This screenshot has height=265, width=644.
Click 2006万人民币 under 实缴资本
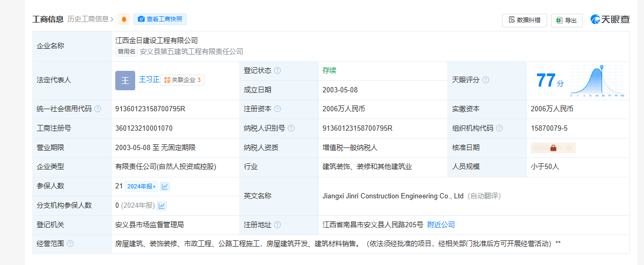[552, 109]
